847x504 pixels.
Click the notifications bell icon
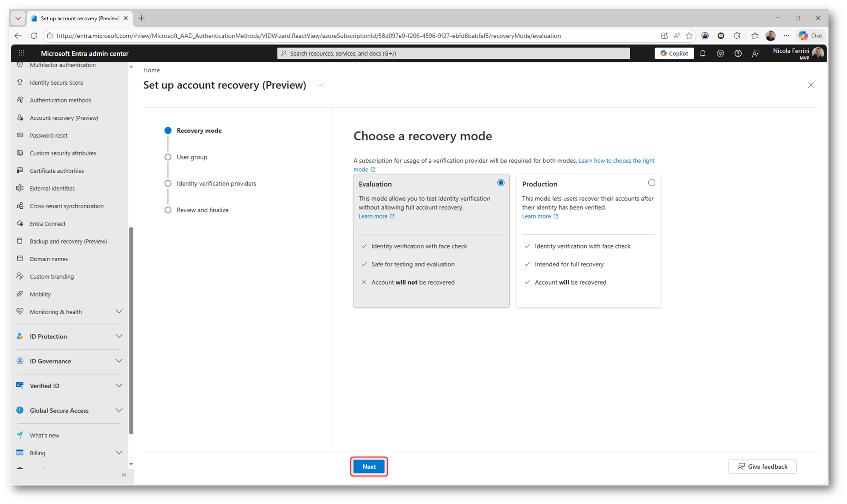pyautogui.click(x=703, y=53)
